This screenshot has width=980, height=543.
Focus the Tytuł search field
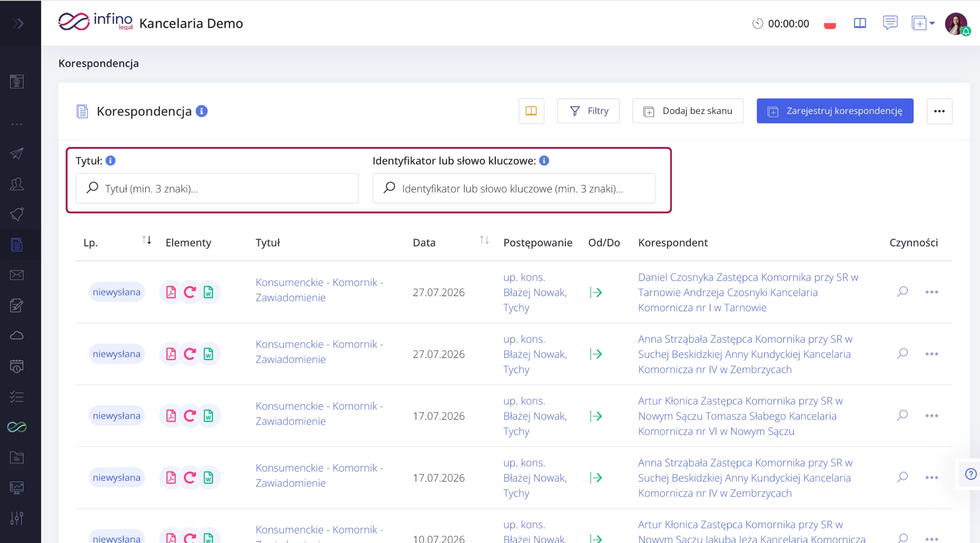pos(217,188)
